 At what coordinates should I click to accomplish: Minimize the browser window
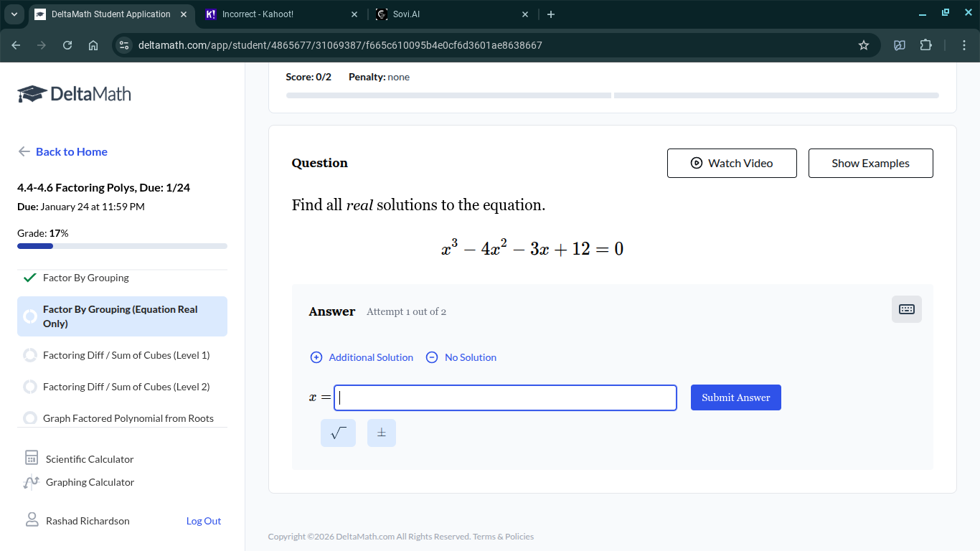click(923, 14)
